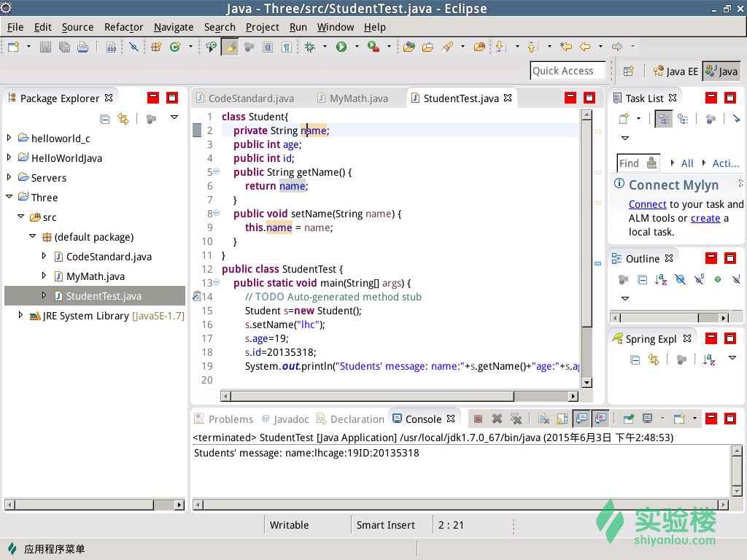Click the editor horizontal scrollbar thumb
747x560 pixels.
(372, 396)
